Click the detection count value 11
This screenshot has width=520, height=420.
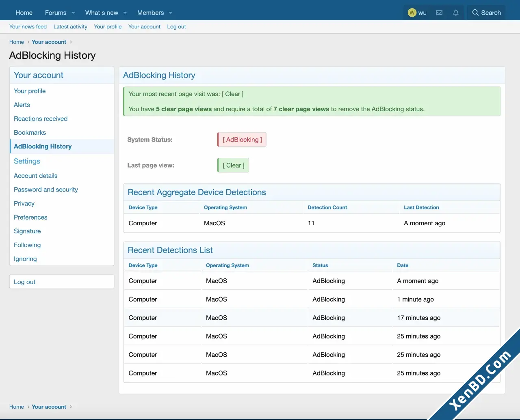click(311, 223)
